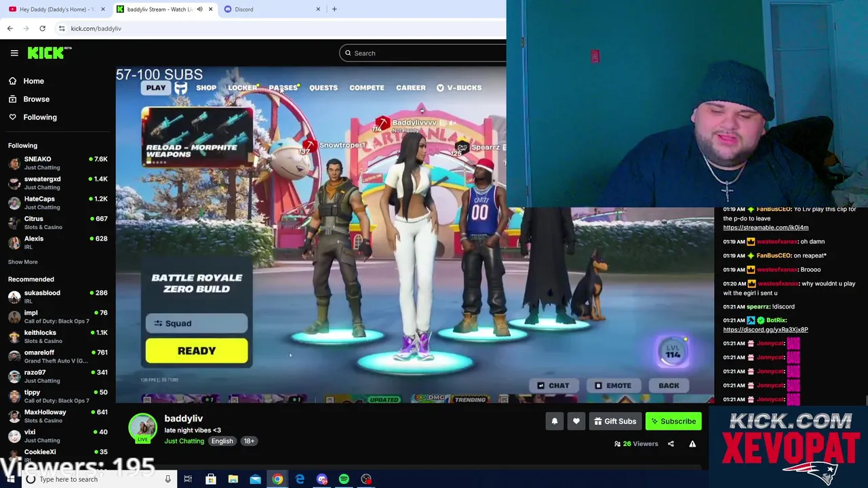Open sweatergxd channel in Following list
This screenshot has width=868, height=488.
[x=58, y=183]
